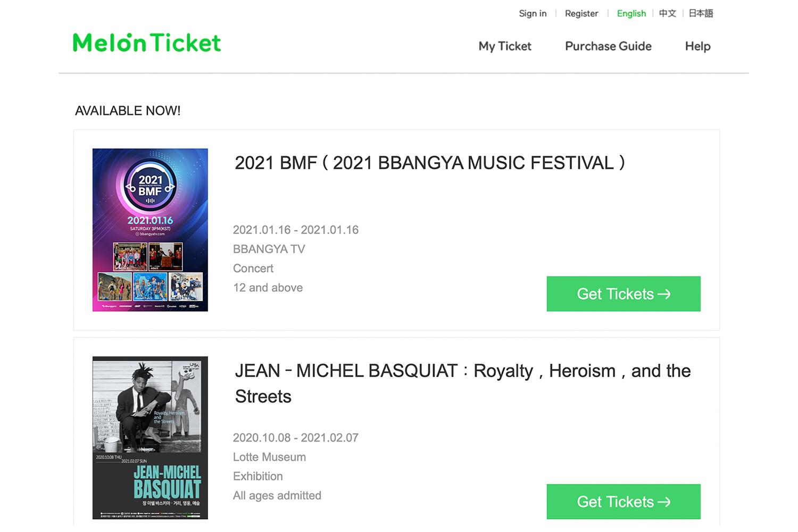Open the 2021 BMF poster thumbnail

(150, 230)
